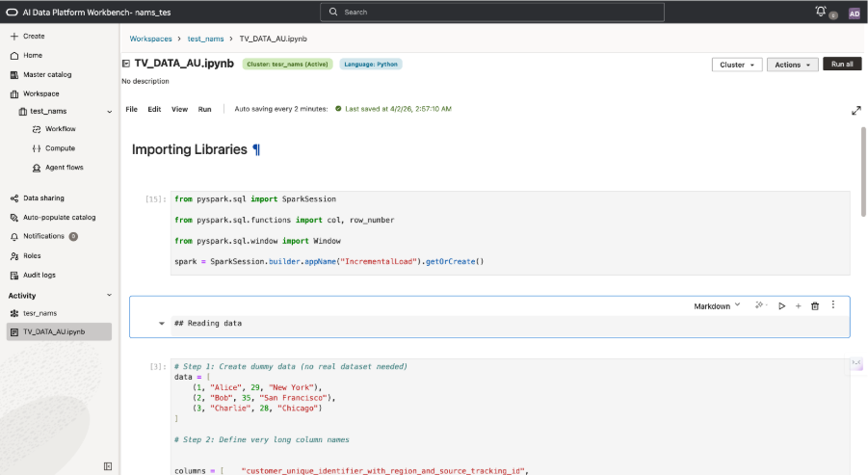Click the AI sparkle assist icon in cell
Screen dimensions: 868x475
(x=760, y=305)
